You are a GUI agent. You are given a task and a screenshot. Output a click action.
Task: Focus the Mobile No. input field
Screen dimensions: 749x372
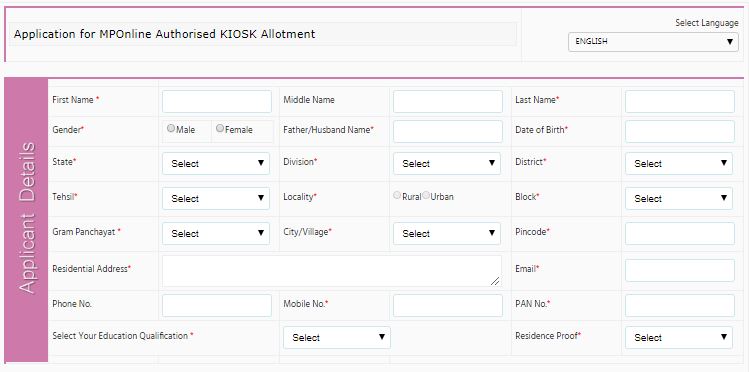point(448,305)
